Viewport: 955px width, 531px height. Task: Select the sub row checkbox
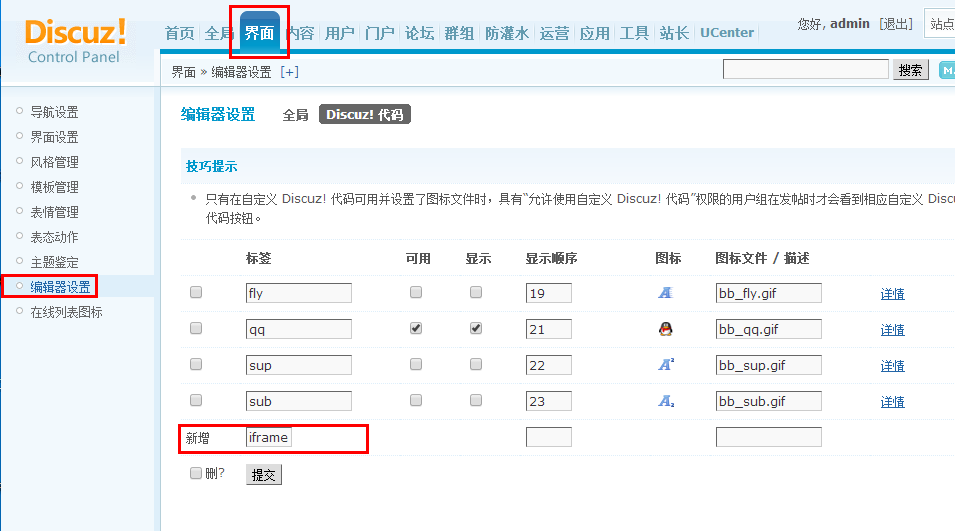tap(196, 400)
